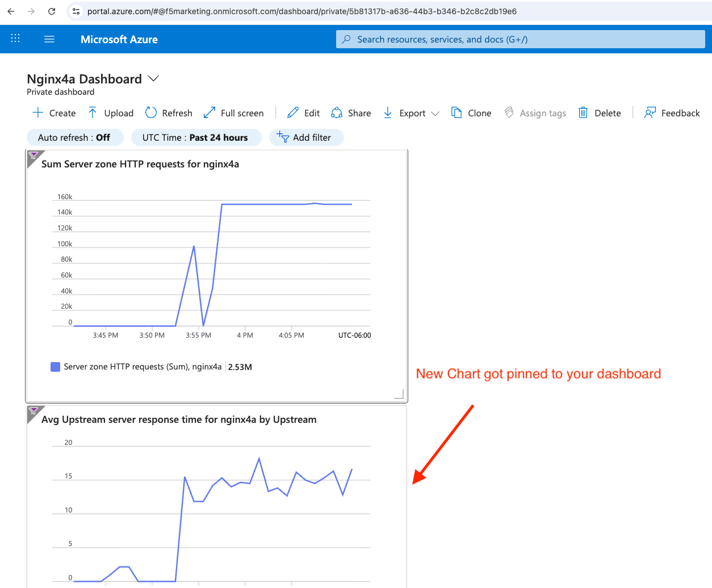Screen dimensions: 712x588
Task: Click the Share button label
Action: (x=359, y=113)
